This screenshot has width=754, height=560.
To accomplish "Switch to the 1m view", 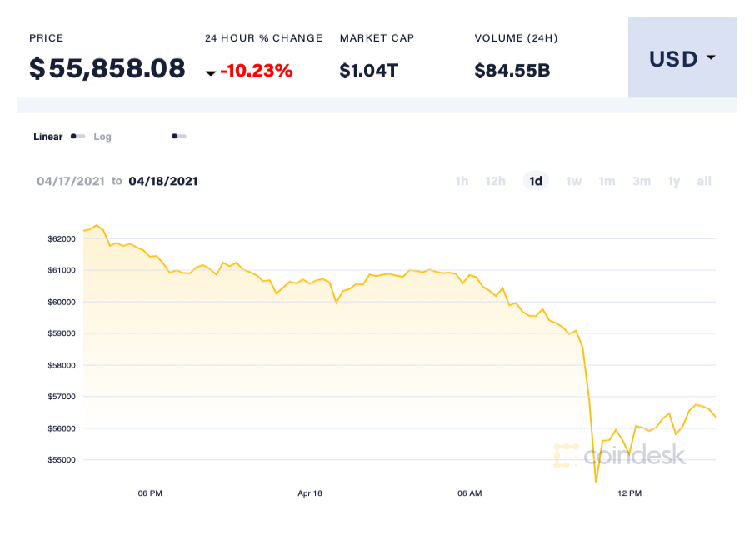I will click(x=607, y=181).
